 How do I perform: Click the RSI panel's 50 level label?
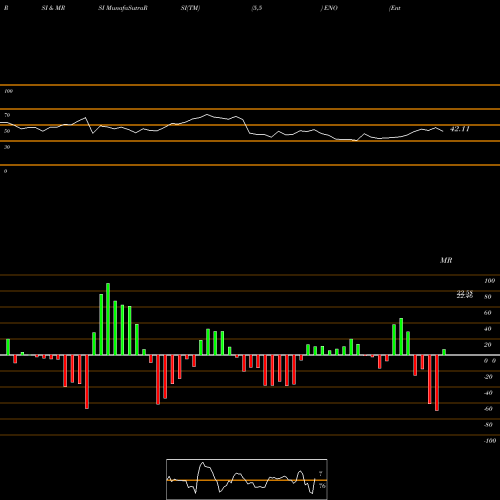pyautogui.click(x=7, y=131)
